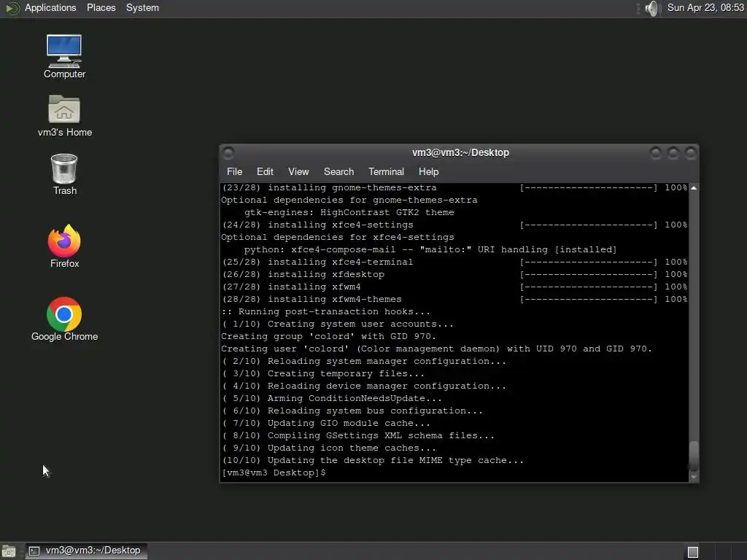Viewport: 747px width, 560px height.
Task: Click the line 'Optional dependencies for xfce4-settings'
Action: [x=337, y=237]
